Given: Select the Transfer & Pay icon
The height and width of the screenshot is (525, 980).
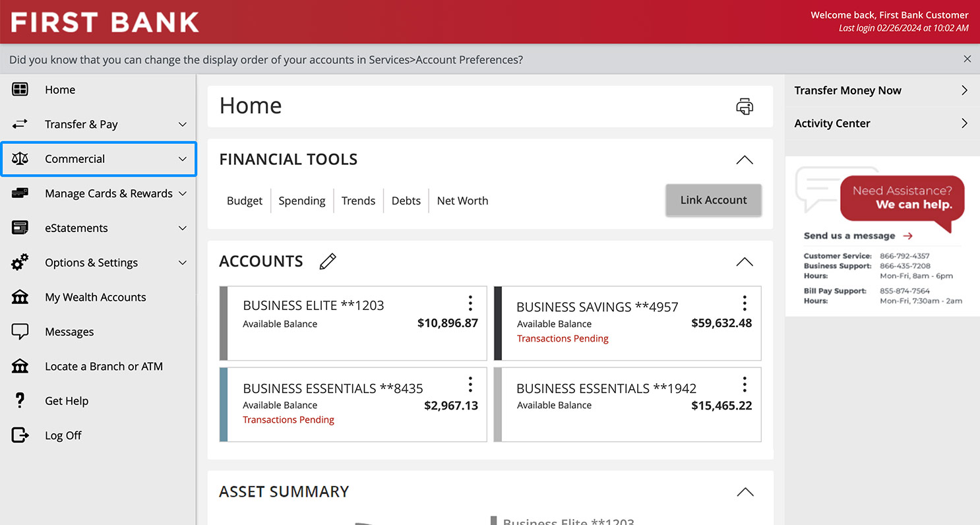Looking at the screenshot, I should (x=20, y=124).
